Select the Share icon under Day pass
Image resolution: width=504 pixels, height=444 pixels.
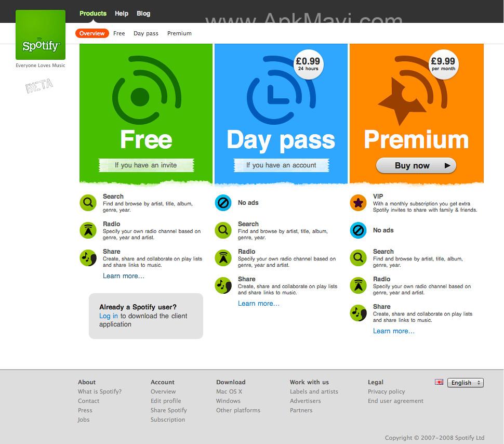point(223,285)
